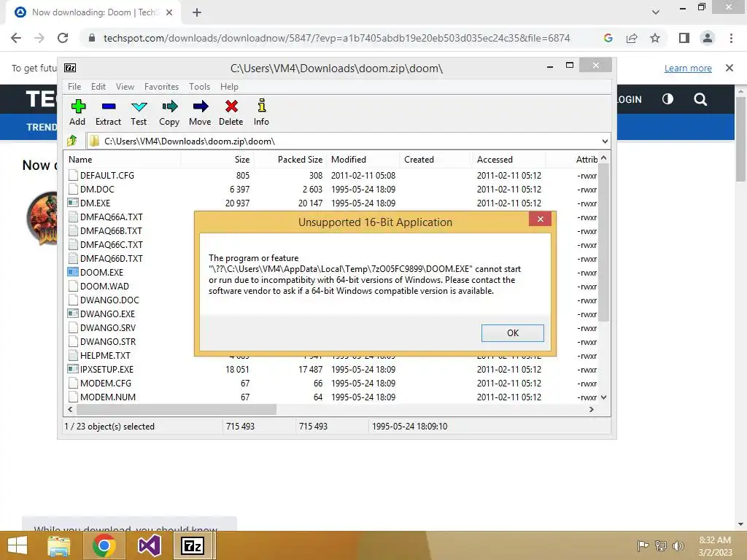Select the IPXSETUP.EXE file icon
747x560 pixels.
tap(72, 369)
